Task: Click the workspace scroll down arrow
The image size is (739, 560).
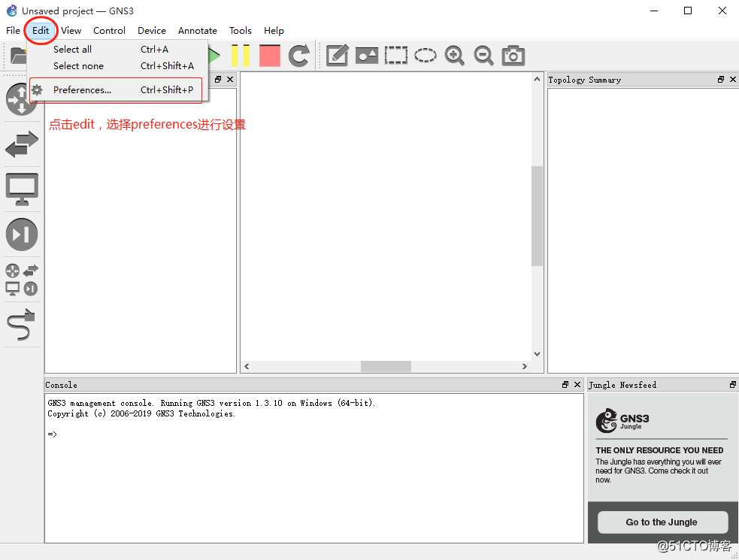Action: (x=537, y=354)
